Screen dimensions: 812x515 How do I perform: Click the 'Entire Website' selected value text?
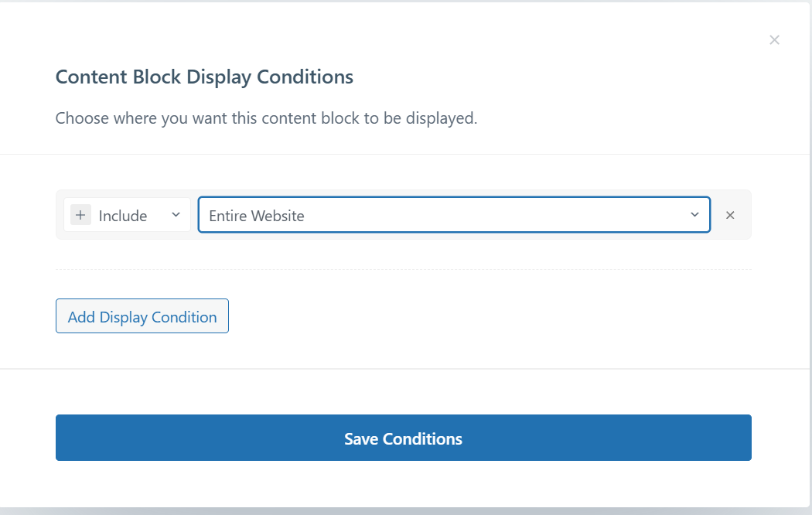(x=257, y=216)
